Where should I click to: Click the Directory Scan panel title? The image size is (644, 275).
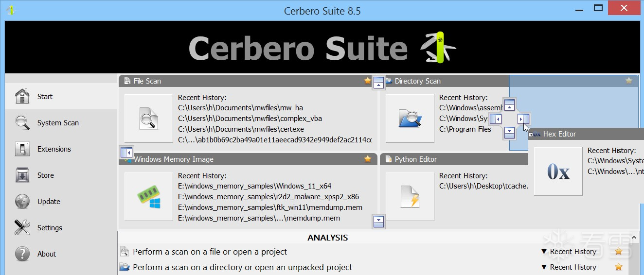(417, 81)
